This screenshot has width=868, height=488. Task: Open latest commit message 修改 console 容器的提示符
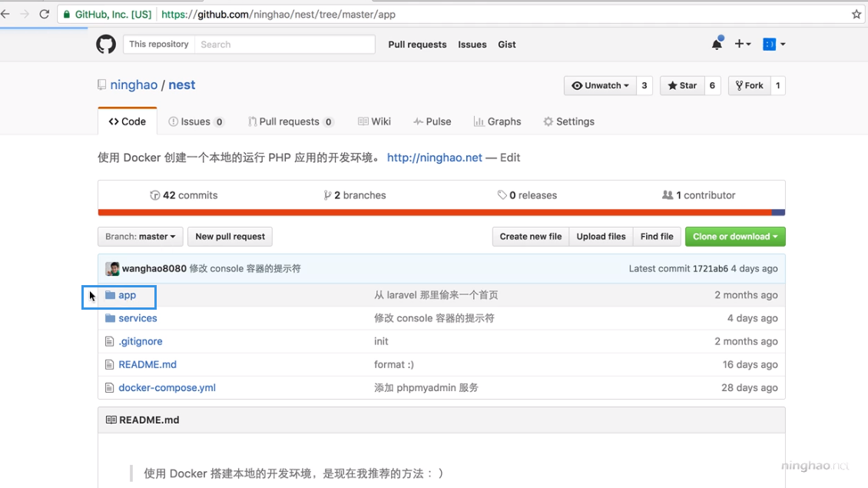[x=245, y=269]
